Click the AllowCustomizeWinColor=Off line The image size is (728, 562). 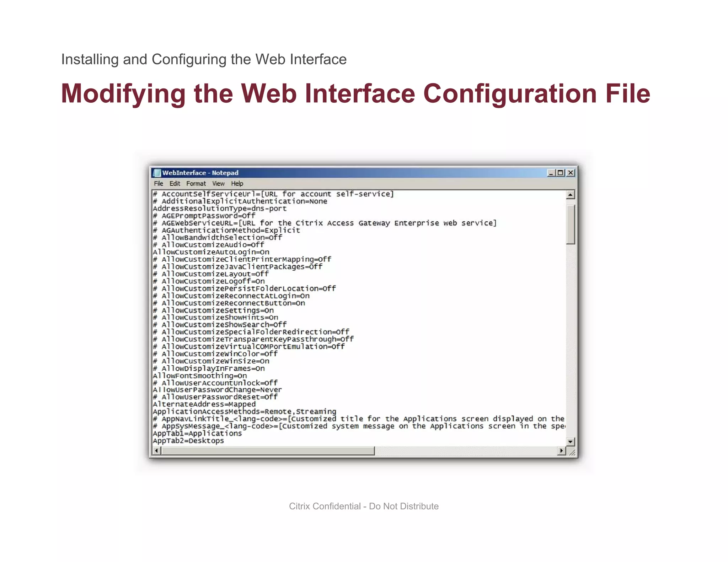(x=215, y=354)
